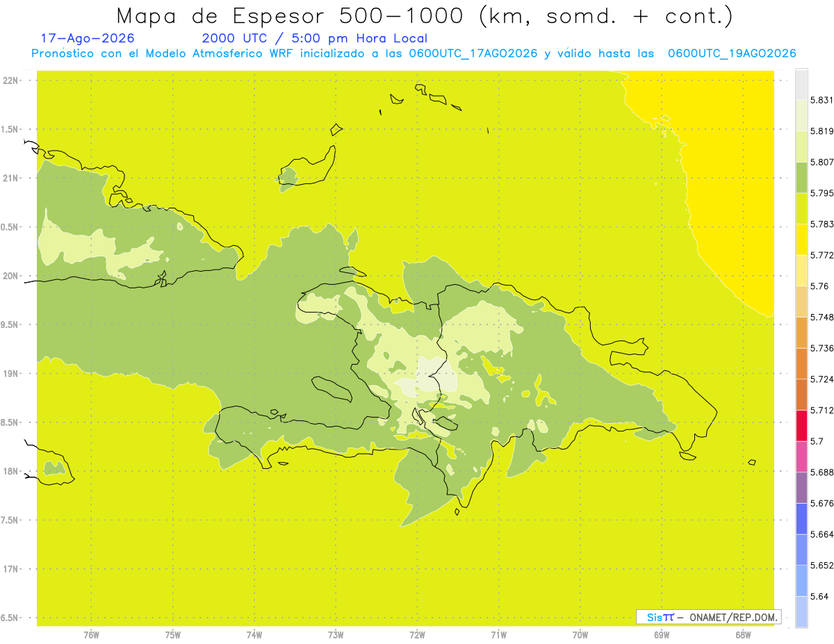
Task: Click the purple segment of the color bar
Action: 801,488
